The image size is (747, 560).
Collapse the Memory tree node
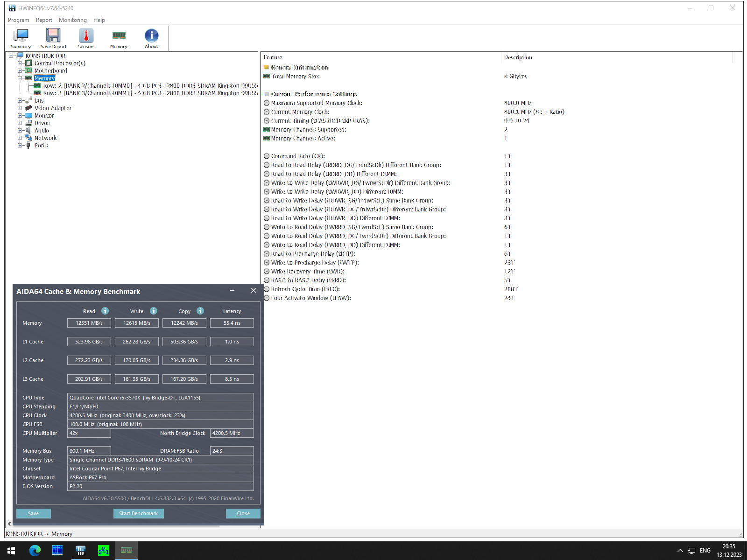(x=20, y=78)
